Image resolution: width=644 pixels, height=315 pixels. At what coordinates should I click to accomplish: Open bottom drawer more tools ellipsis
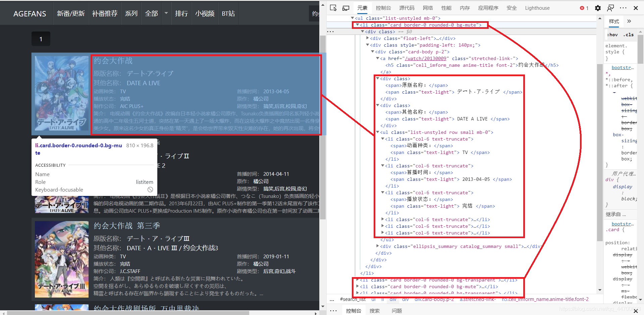[333, 311]
